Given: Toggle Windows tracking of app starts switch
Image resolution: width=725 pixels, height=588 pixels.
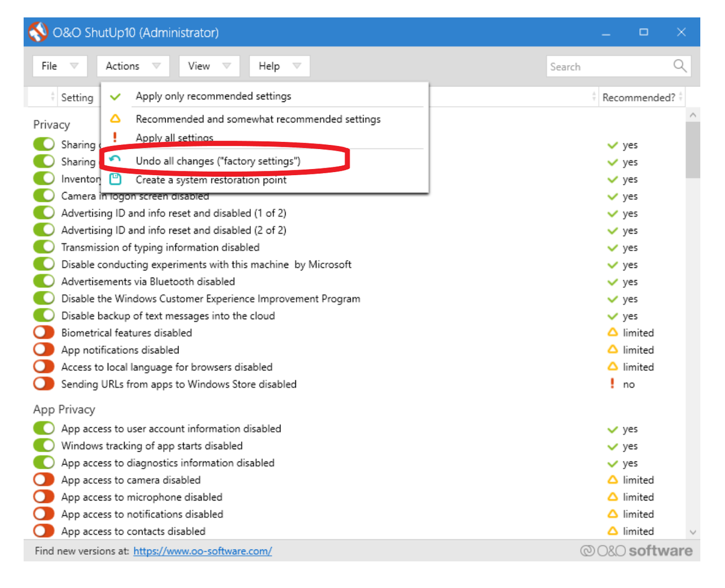Looking at the screenshot, I should 43,445.
